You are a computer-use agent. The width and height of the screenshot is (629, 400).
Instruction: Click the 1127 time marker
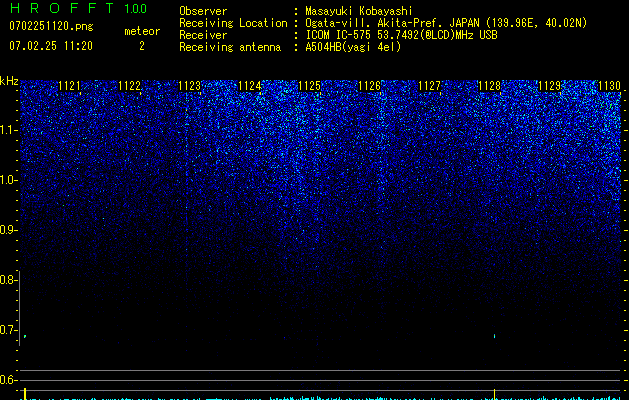pos(430,86)
